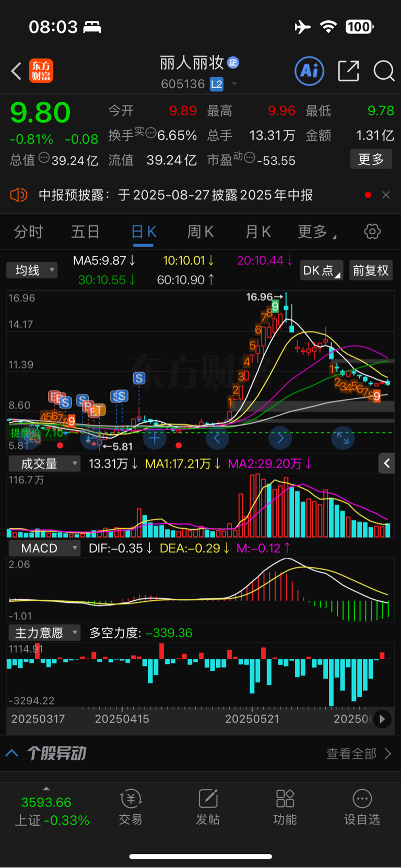
Task: Tap the 更多 button in quote details
Action: (371, 159)
